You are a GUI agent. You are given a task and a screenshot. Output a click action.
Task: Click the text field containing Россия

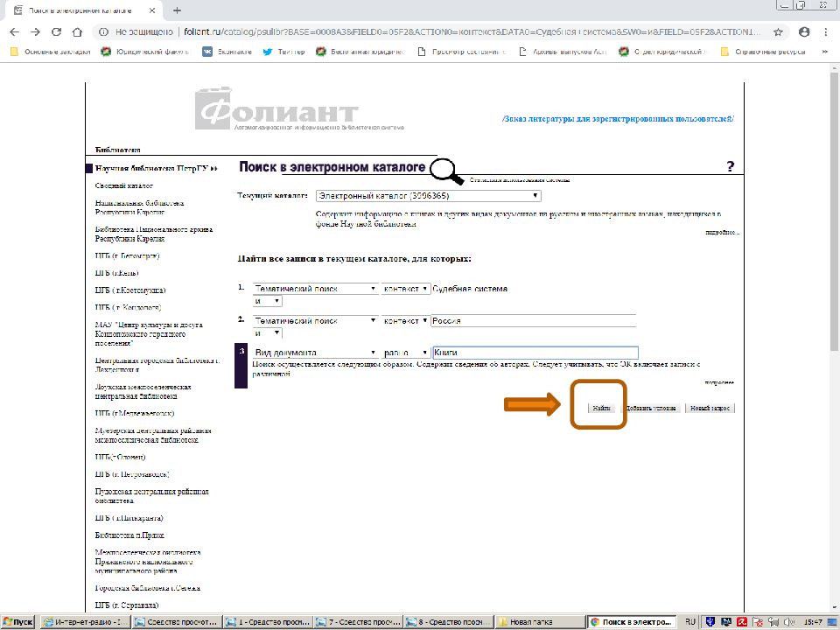(x=534, y=320)
